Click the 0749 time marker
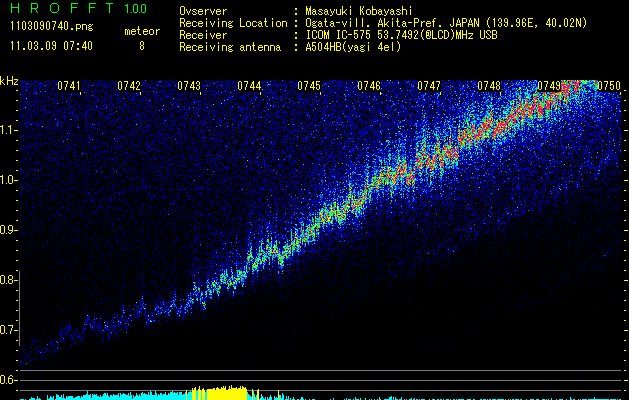 [x=549, y=86]
